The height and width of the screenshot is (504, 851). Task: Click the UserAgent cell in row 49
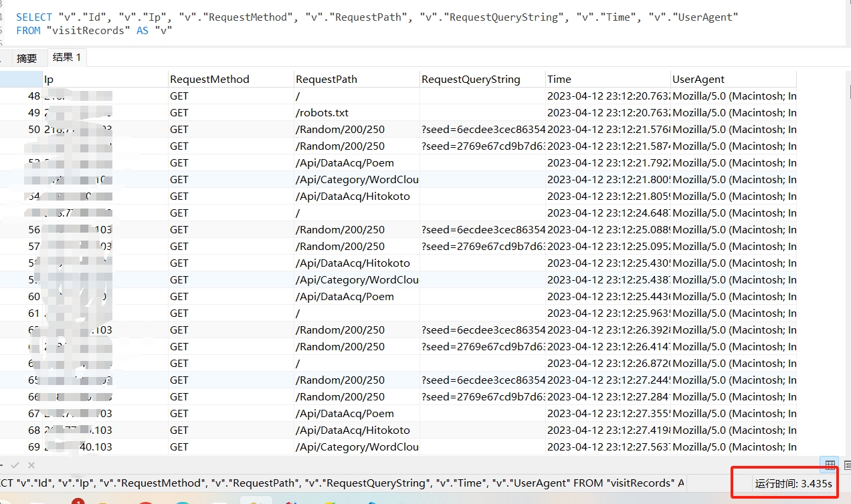[x=734, y=112]
